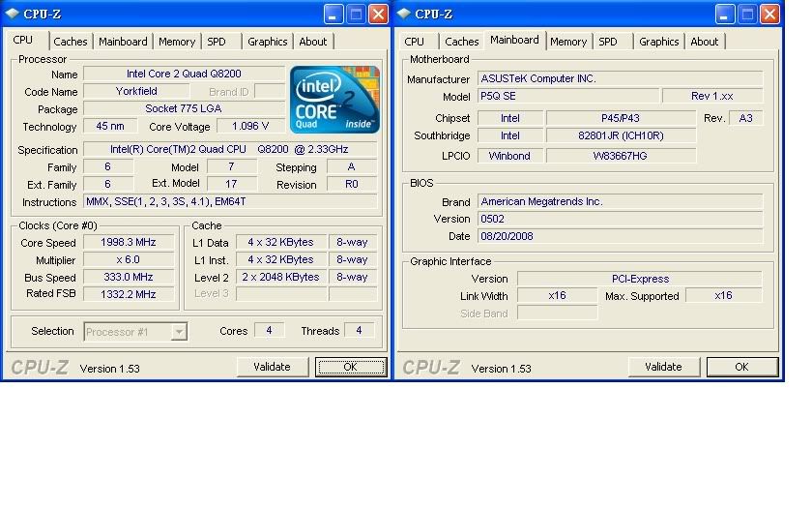Screen dimensions: 812x508
Task: Confirm with OK in right CPU-Z window
Action: tap(741, 367)
